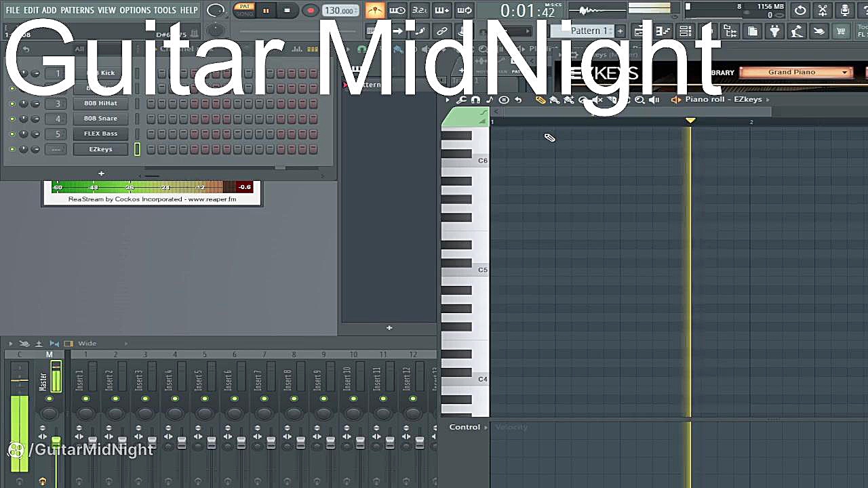Screen dimensions: 868x488
Task: Adjust the Insert 4 volume fader
Action: pyautogui.click(x=182, y=443)
